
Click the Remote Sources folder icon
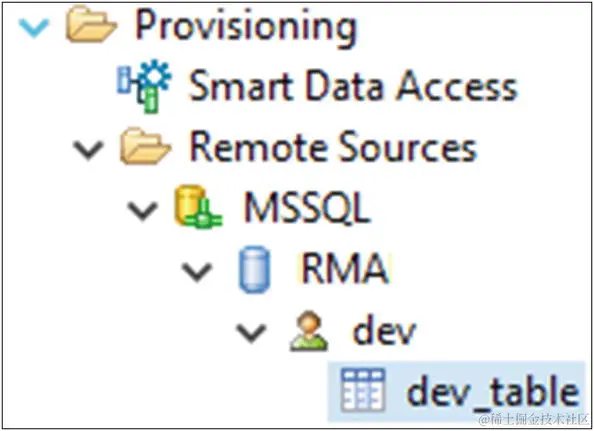145,147
